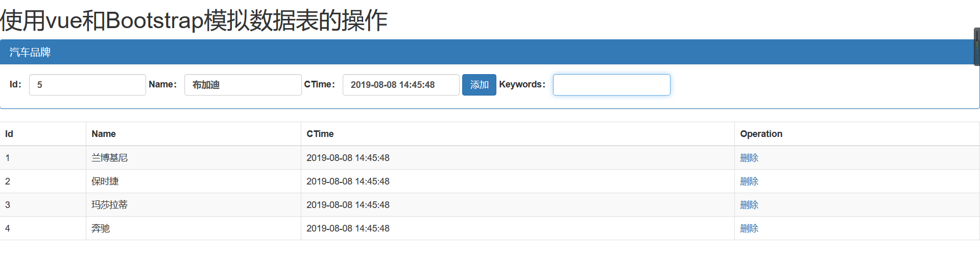The height and width of the screenshot is (254, 980).
Task: Click the vertical scrollbar thumb
Action: (977, 47)
